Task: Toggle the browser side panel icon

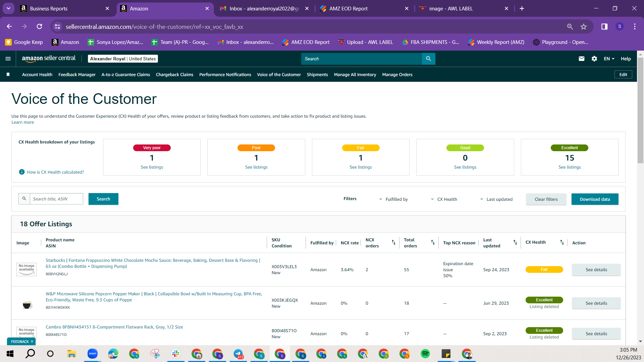Action: pos(604,26)
